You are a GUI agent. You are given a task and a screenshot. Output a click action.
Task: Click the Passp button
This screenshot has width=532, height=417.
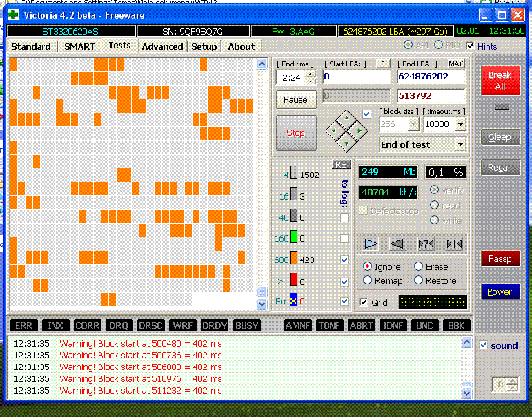(500, 259)
